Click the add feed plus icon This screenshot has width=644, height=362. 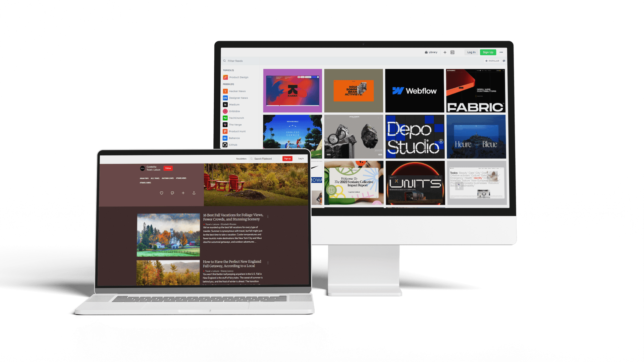(x=444, y=52)
